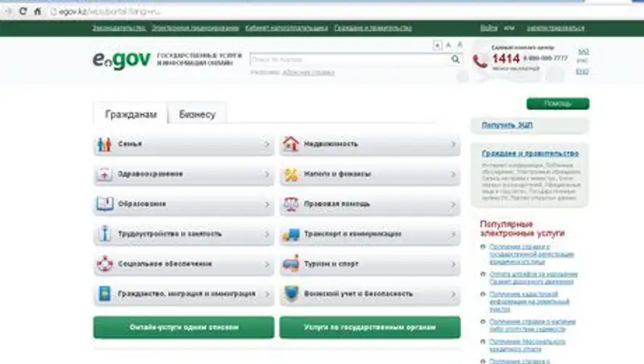Click the Воинский учет shield icon
The height and width of the screenshot is (364, 644).
[x=291, y=294]
